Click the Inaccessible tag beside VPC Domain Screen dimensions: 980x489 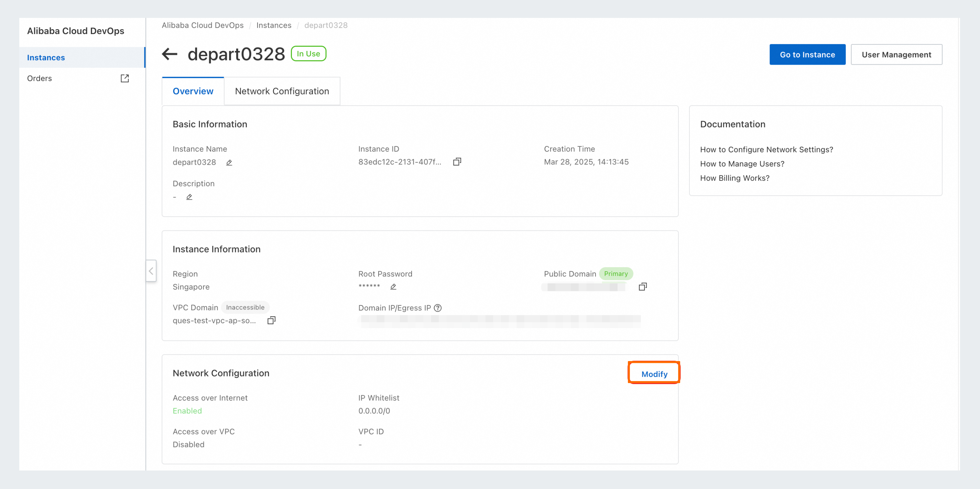(x=245, y=307)
